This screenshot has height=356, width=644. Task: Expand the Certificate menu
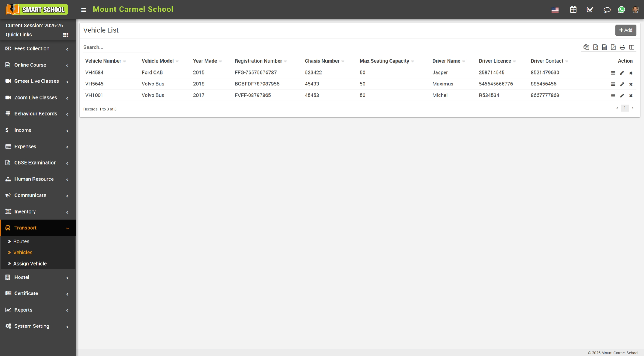[x=38, y=294]
